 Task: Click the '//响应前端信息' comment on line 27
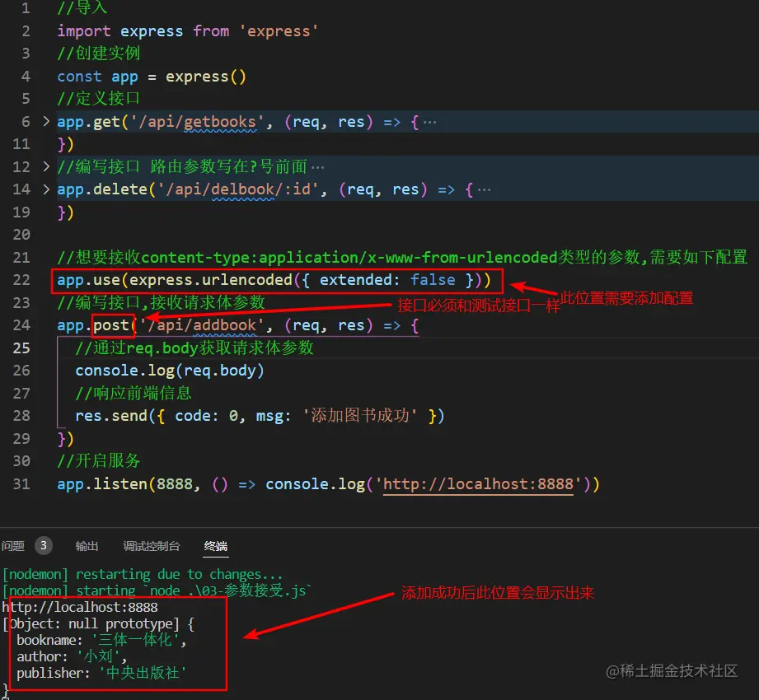coord(134,393)
